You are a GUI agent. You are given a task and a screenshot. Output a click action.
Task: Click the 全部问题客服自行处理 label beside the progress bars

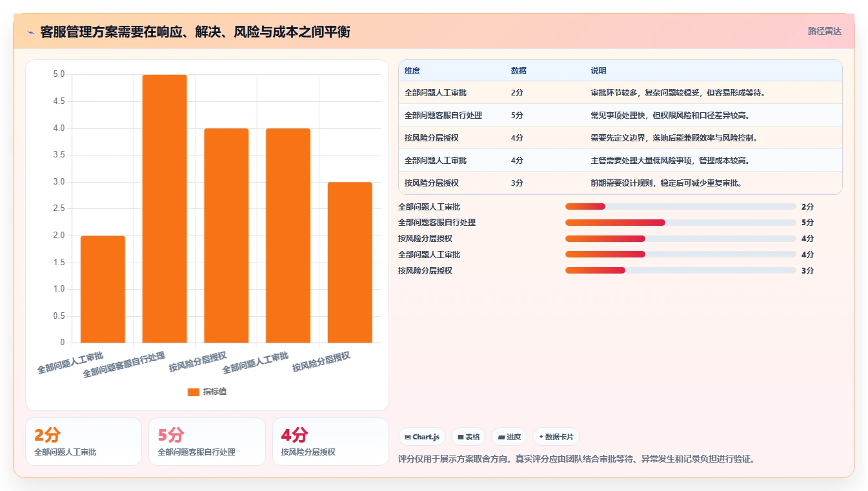(x=437, y=223)
